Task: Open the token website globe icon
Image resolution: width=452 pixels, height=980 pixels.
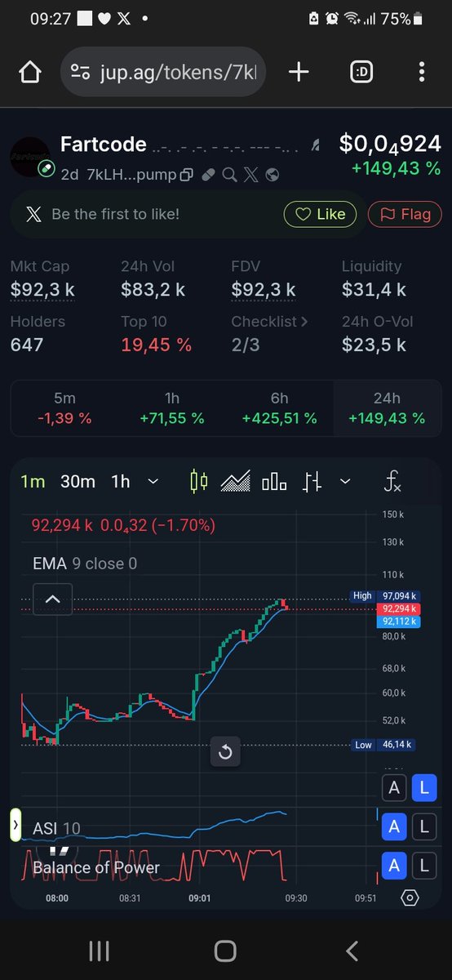Action: 273,174
